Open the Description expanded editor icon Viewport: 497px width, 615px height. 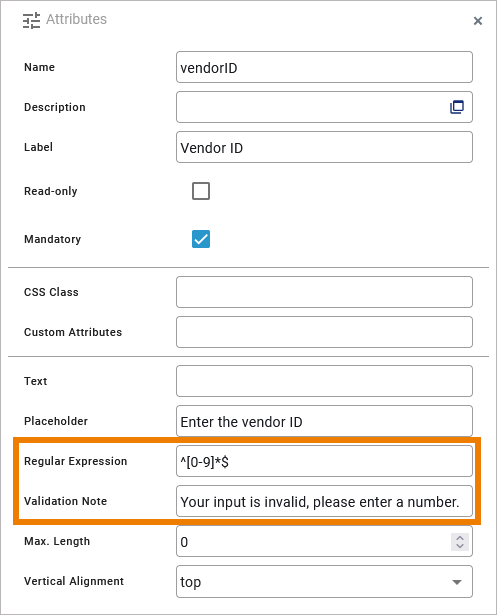coord(457,107)
